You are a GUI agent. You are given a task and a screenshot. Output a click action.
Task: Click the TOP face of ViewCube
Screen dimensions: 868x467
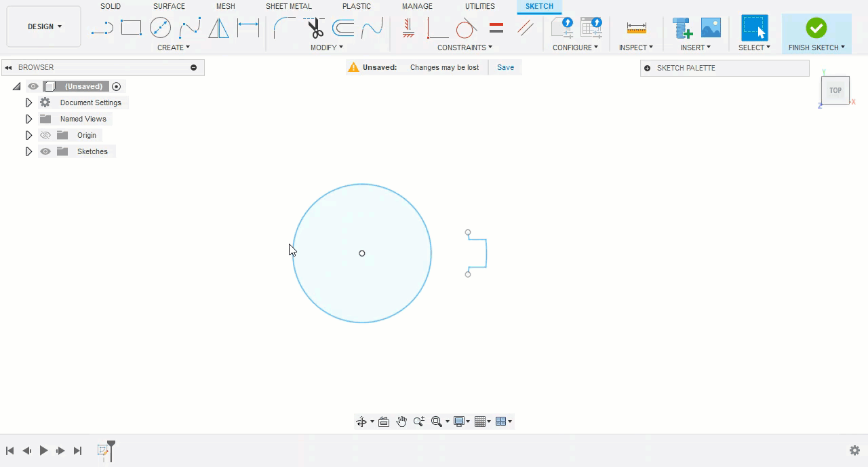(835, 90)
